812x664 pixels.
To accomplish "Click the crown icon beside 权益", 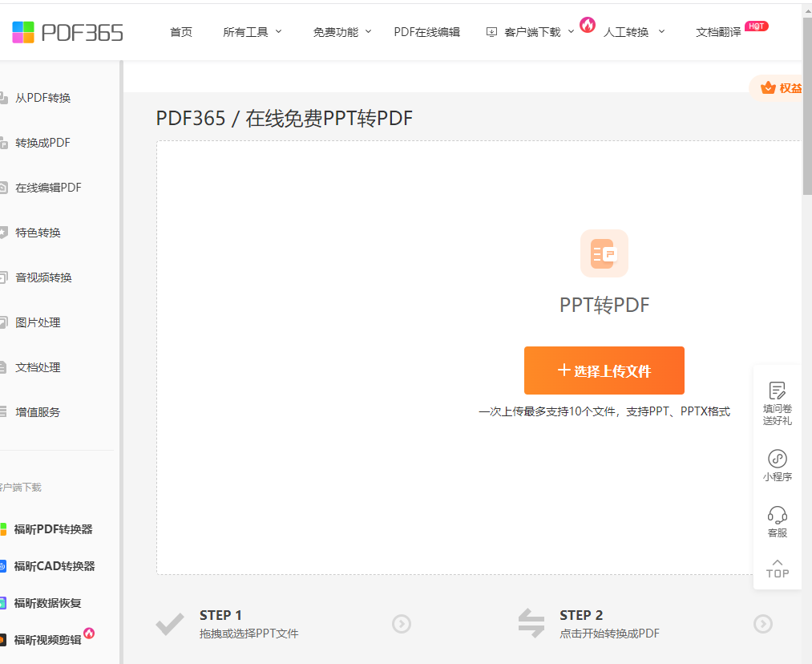I will (768, 88).
